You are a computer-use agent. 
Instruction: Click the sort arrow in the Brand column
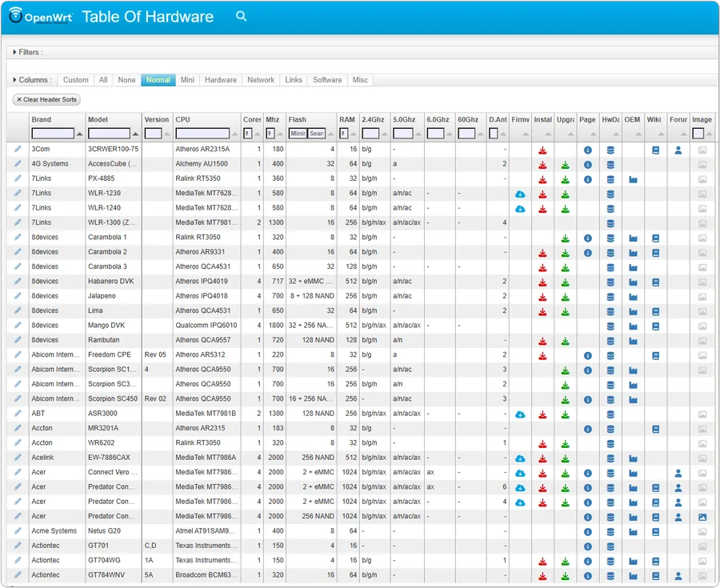[79, 134]
